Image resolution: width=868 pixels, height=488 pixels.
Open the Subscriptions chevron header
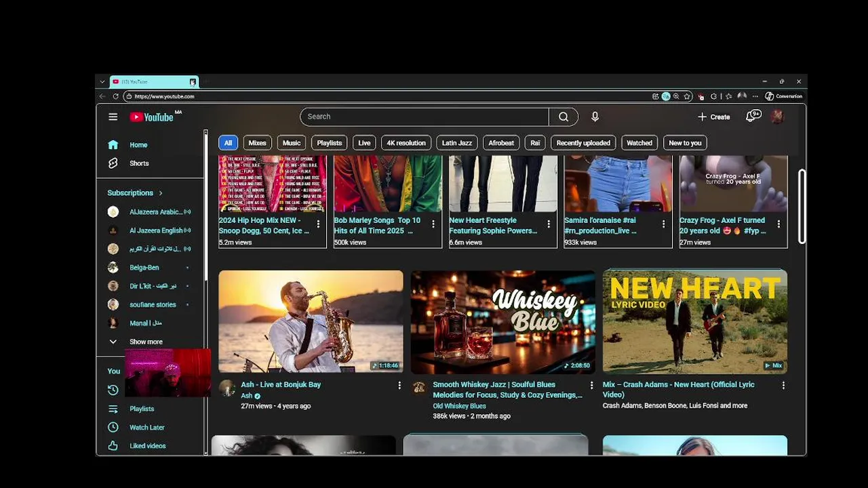[134, 192]
